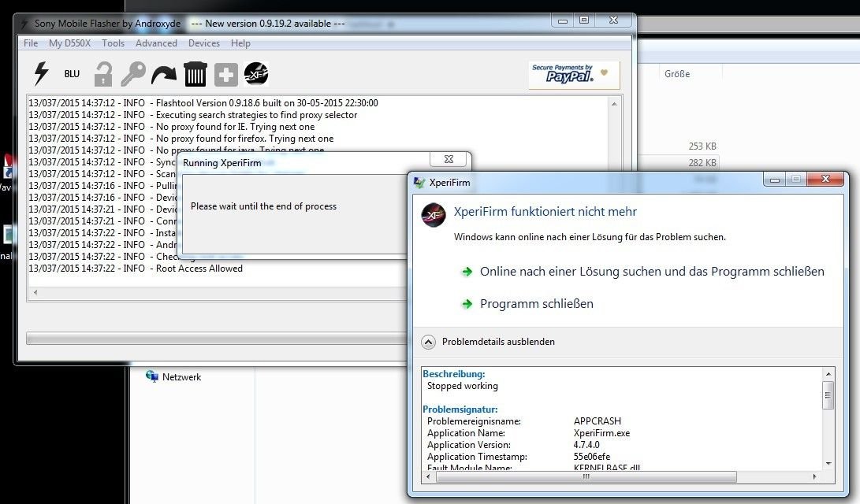Image resolution: width=860 pixels, height=504 pixels.
Task: Click the open padlock Root icon
Action: point(103,74)
